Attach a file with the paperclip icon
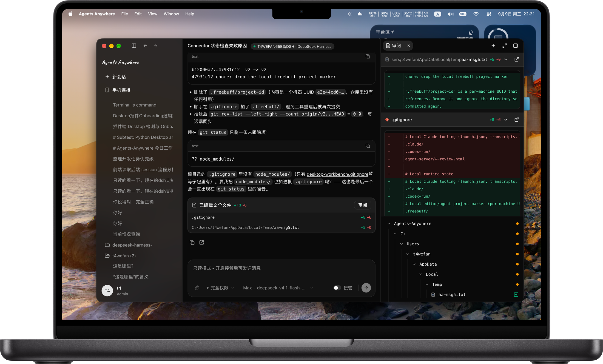603x364 pixels. (x=197, y=288)
